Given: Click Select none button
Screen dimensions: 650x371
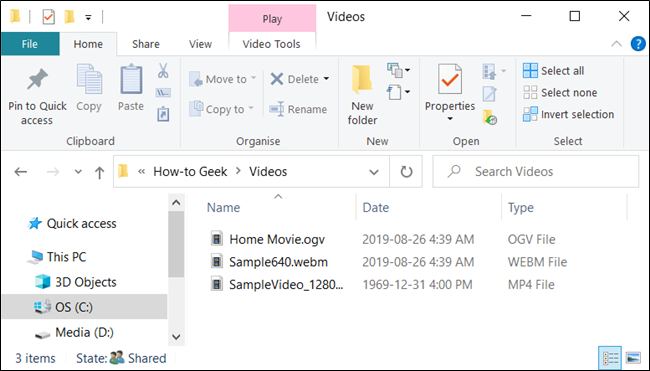Looking at the screenshot, I should 560,92.
